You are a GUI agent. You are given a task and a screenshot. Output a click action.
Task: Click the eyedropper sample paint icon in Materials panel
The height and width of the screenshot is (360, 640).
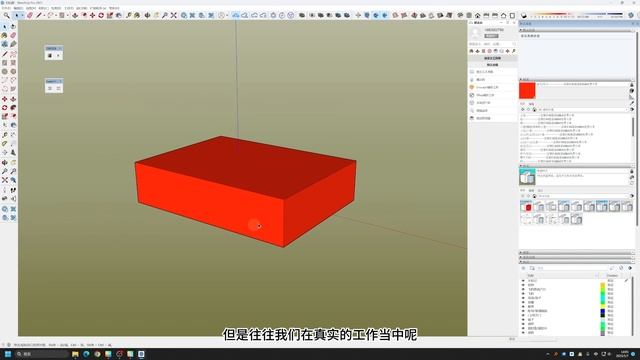pyautogui.click(x=632, y=103)
